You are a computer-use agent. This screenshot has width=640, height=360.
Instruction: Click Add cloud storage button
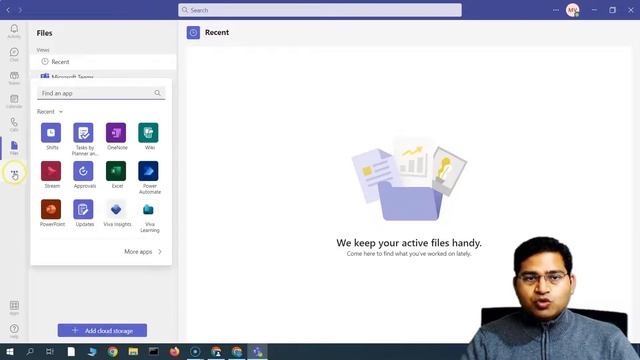[x=102, y=331]
